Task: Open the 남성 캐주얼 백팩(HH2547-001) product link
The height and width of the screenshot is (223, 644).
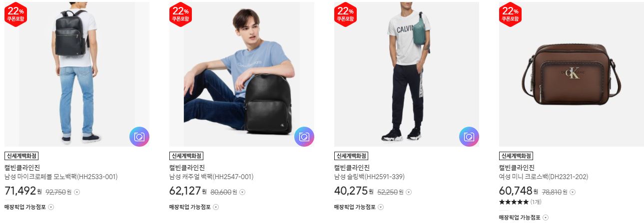Action: coord(211,177)
